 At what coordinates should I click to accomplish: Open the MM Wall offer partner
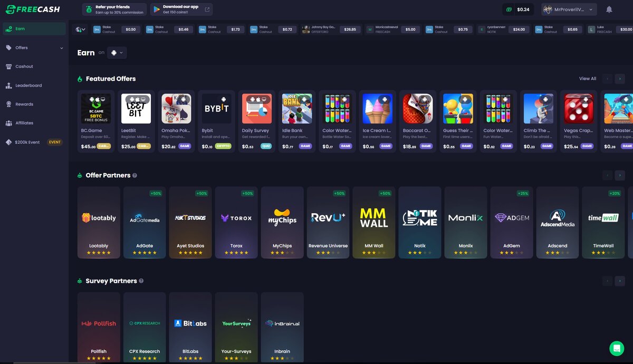click(374, 223)
